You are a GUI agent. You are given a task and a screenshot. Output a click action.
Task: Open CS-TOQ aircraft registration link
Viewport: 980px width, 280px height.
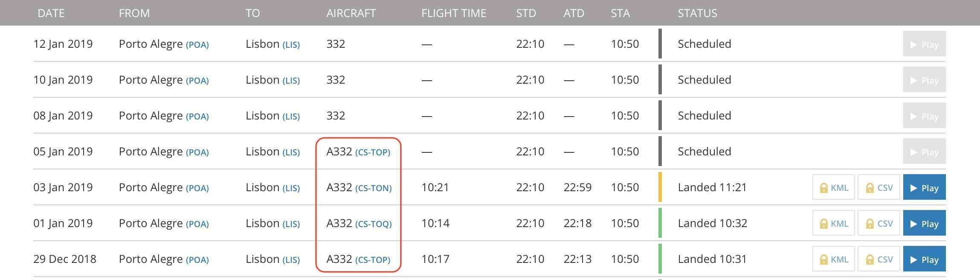point(373,224)
